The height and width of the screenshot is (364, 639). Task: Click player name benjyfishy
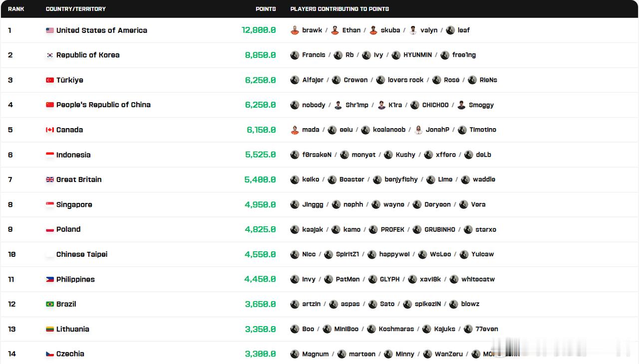[401, 180]
